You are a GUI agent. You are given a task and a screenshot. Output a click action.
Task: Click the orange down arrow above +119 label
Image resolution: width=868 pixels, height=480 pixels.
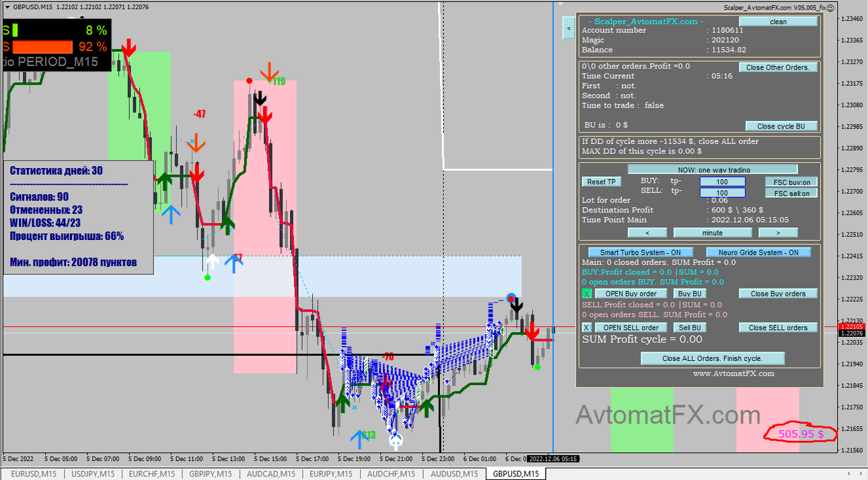pos(269,71)
